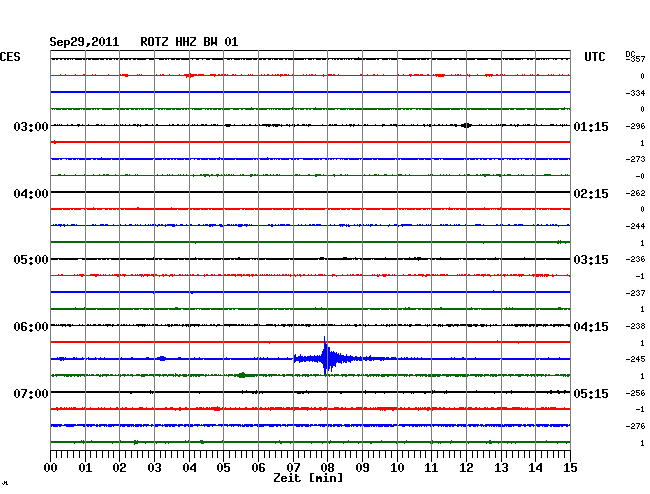The image size is (650, 494).
Task: Select x-axis minute tick label 08
Action: click(x=327, y=468)
